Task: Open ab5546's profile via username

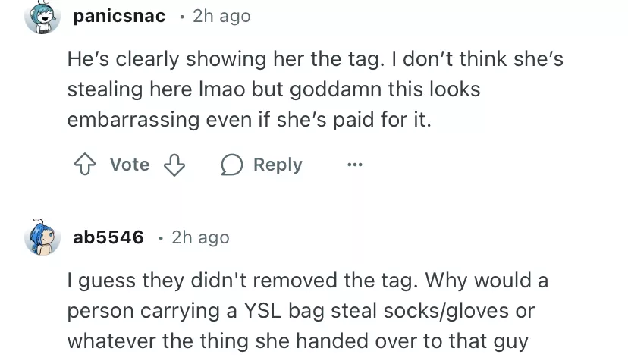Action: point(108,237)
